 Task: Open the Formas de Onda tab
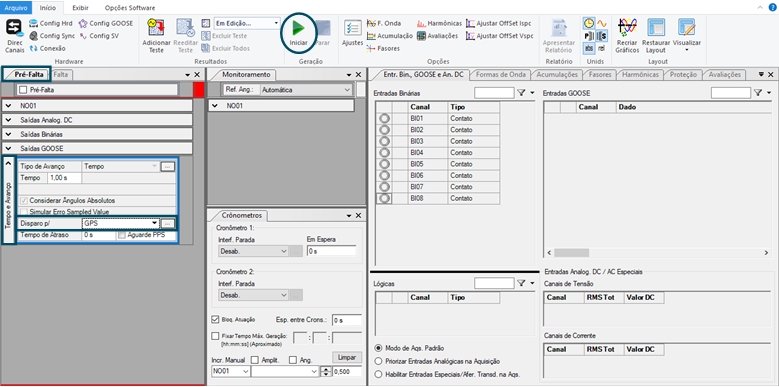point(501,75)
